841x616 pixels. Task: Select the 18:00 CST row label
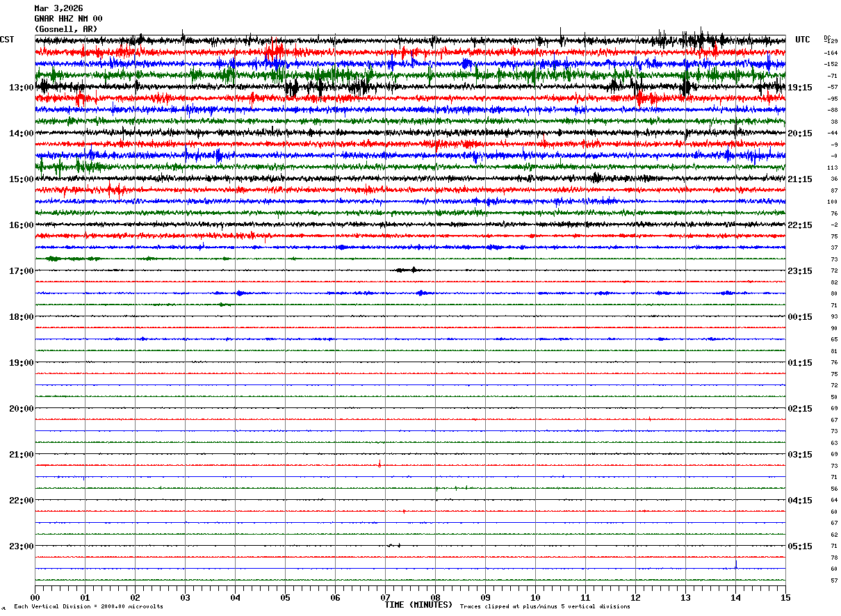point(21,317)
